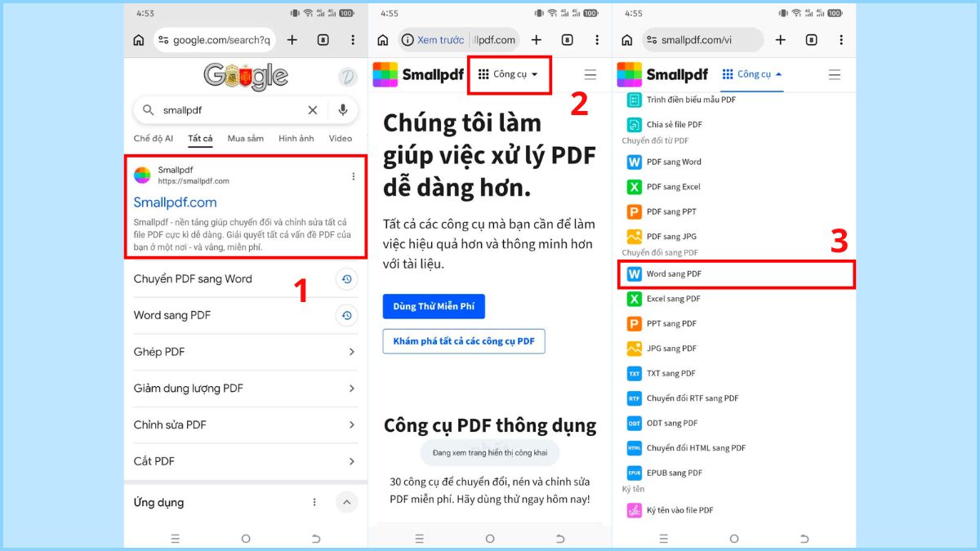Collapse the Ứng dụng section
Screen dimensions: 980x551
pos(346,502)
